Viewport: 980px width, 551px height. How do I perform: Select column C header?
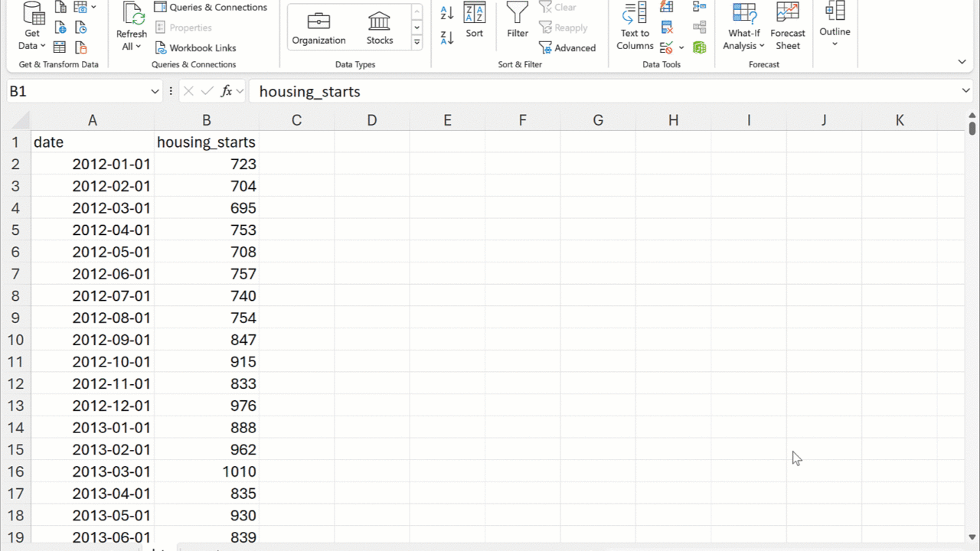[296, 120]
